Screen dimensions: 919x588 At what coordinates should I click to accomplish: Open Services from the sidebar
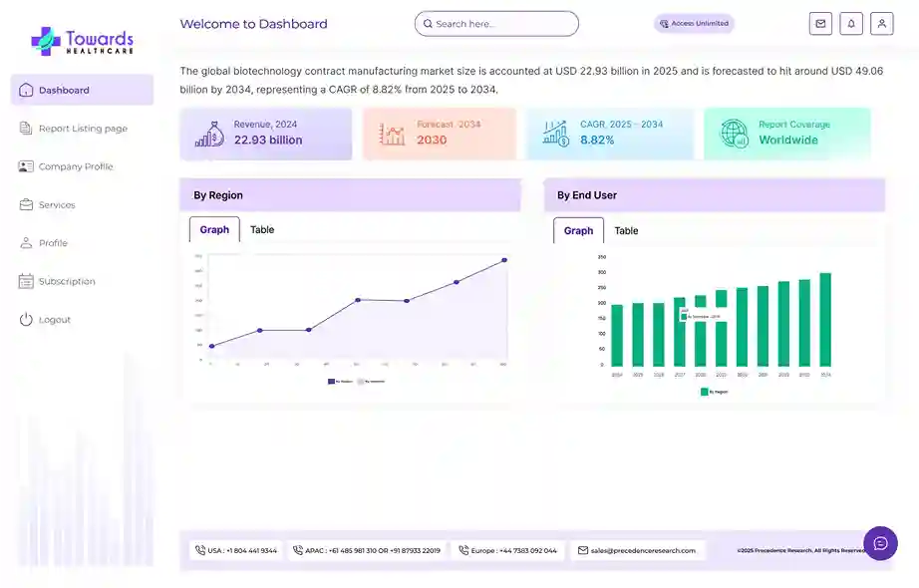pyautogui.click(x=57, y=205)
